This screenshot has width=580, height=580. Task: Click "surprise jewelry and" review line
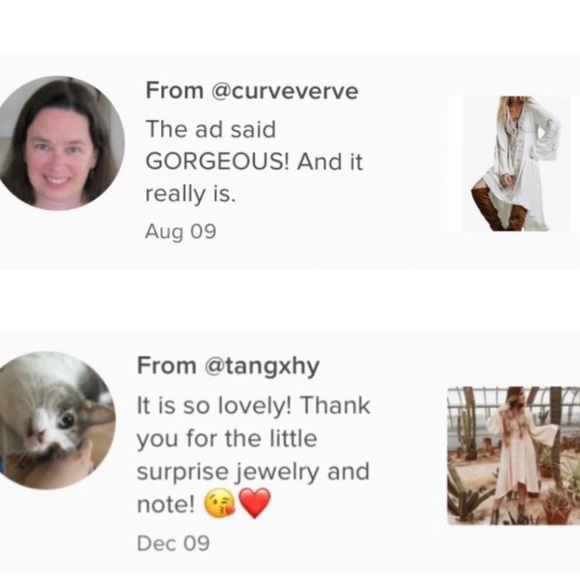(253, 473)
